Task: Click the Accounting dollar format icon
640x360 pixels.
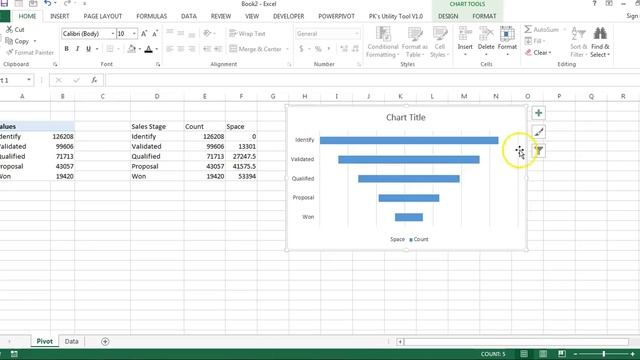Action: [x=301, y=49]
